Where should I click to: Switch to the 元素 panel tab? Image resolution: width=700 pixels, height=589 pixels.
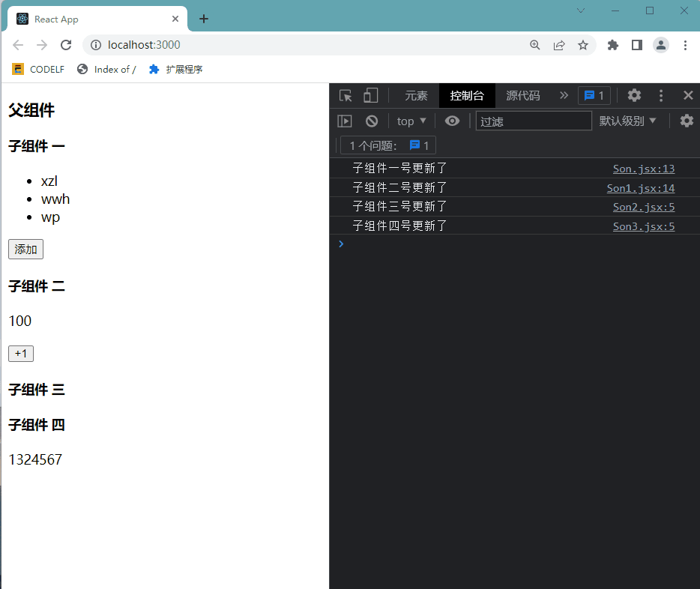coord(416,95)
